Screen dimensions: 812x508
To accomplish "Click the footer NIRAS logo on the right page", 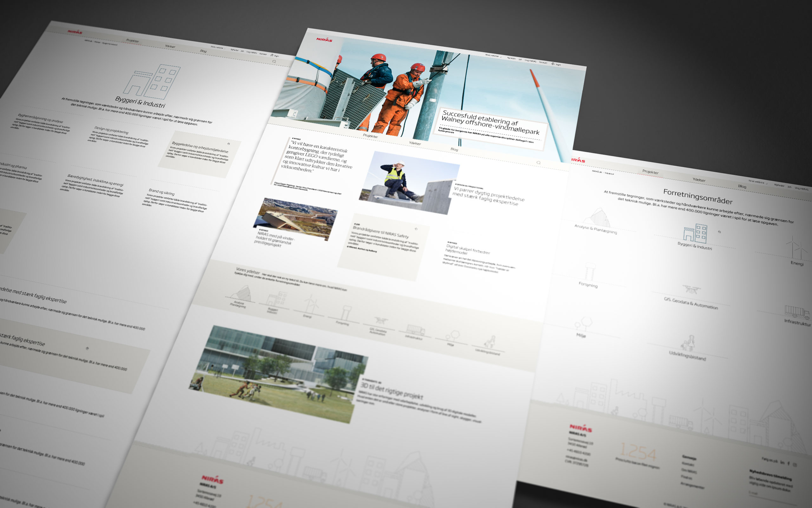I will tap(580, 428).
